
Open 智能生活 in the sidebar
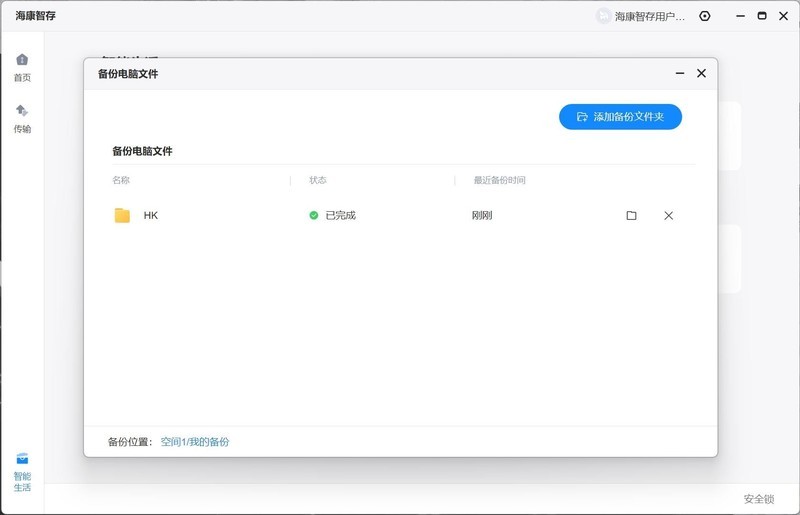[22, 472]
